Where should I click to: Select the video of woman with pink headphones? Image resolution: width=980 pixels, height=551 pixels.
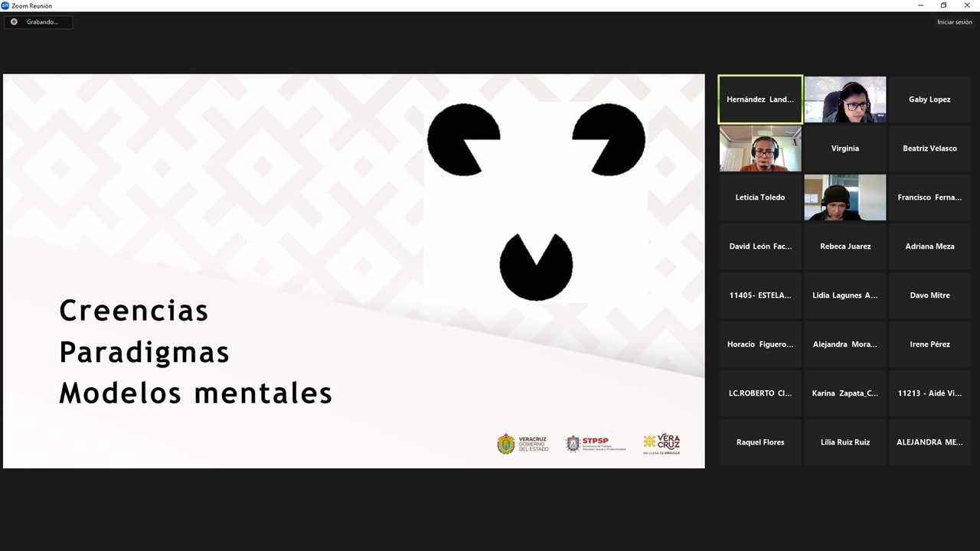[x=845, y=99]
